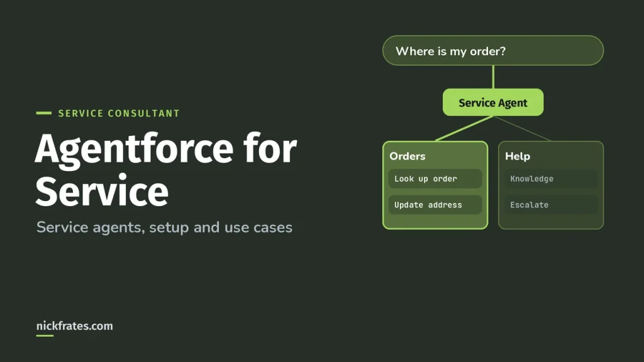Click the 'Agentforce for Service' title

coord(166,170)
